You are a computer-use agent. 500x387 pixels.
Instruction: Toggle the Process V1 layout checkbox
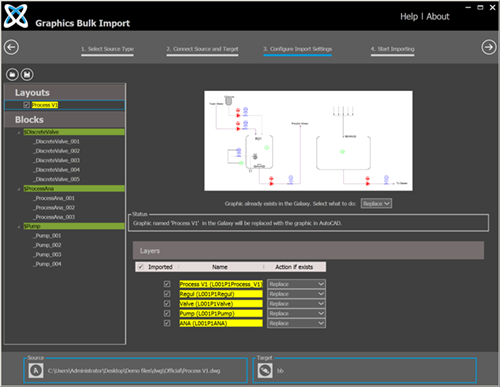[26, 105]
